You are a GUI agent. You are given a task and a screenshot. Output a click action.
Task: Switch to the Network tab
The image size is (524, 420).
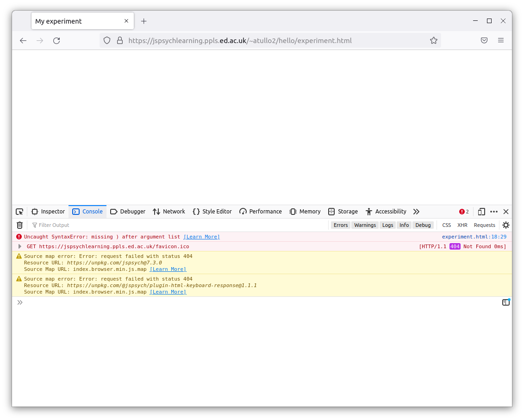[169, 212]
